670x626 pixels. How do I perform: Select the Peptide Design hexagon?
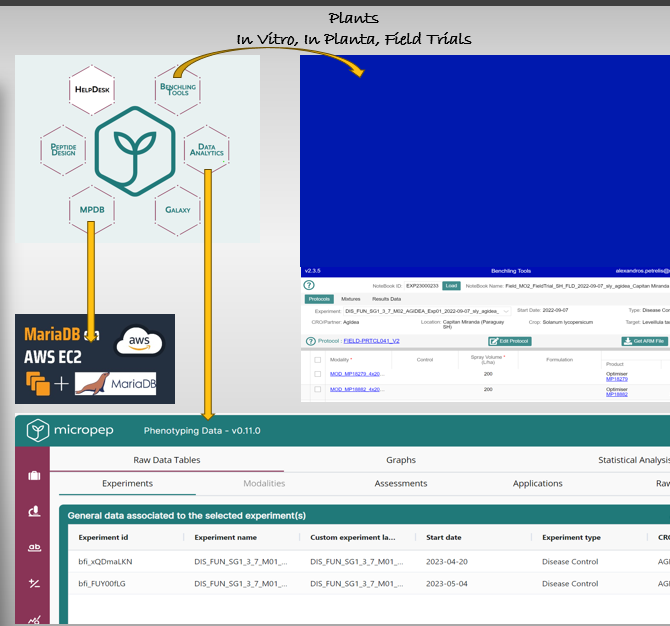63,150
